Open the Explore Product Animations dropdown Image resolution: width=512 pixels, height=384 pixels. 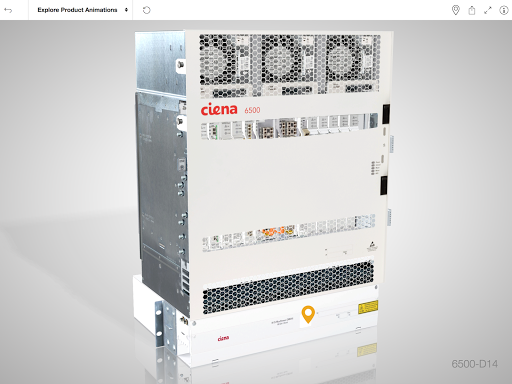click(81, 10)
